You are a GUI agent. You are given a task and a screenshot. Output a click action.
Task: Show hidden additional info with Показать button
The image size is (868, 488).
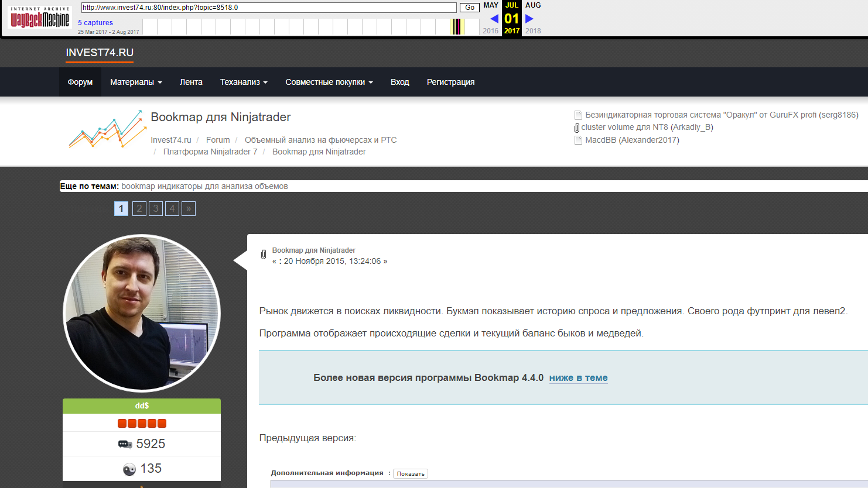click(410, 473)
